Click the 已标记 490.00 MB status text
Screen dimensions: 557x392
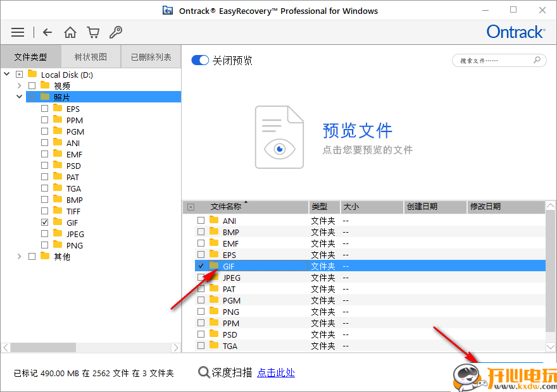point(94,373)
